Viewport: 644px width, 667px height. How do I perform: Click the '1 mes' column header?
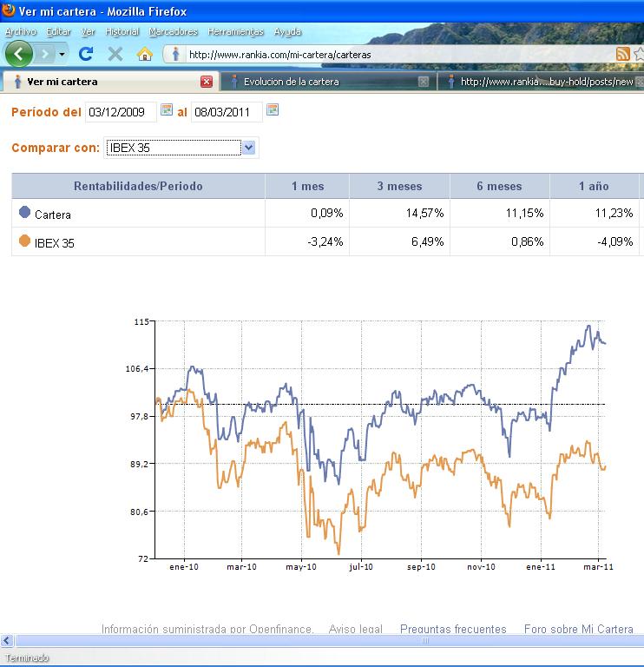(307, 186)
